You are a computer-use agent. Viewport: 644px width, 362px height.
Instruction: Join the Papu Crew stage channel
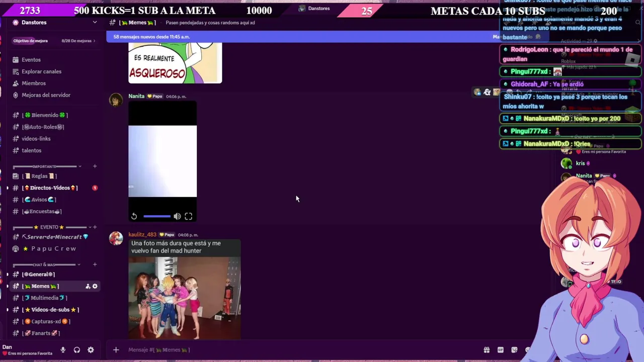coord(54,249)
